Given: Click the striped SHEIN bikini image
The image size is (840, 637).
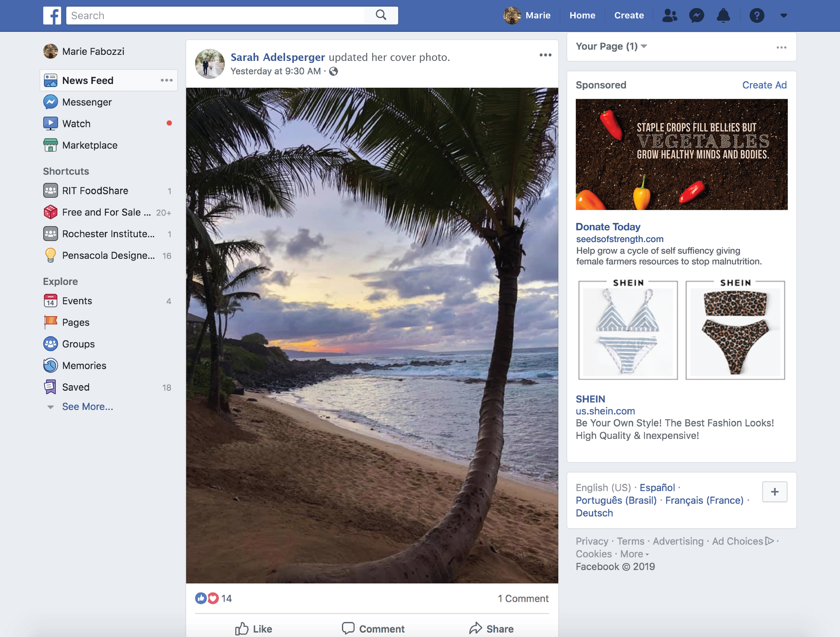Looking at the screenshot, I should coord(628,330).
